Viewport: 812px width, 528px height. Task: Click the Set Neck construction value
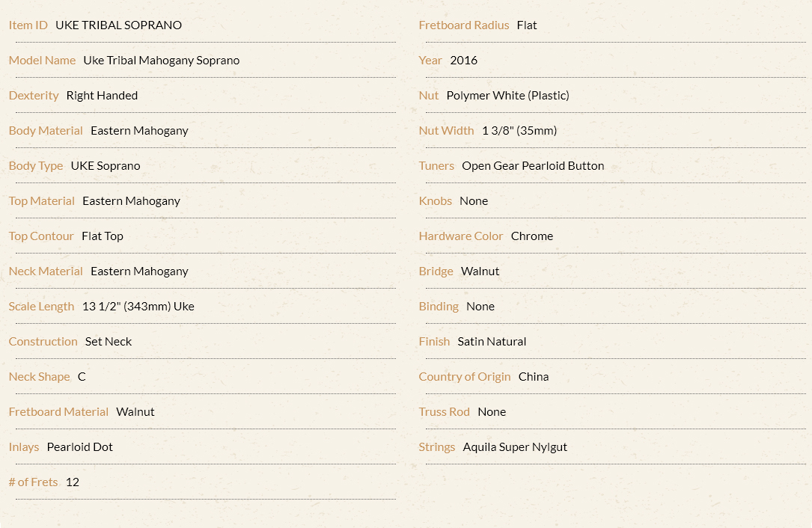point(109,342)
